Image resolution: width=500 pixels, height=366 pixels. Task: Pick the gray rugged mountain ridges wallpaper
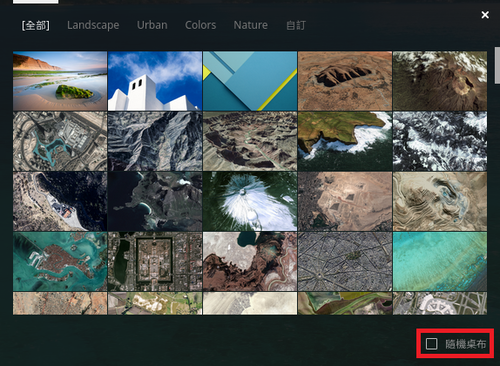(155, 141)
